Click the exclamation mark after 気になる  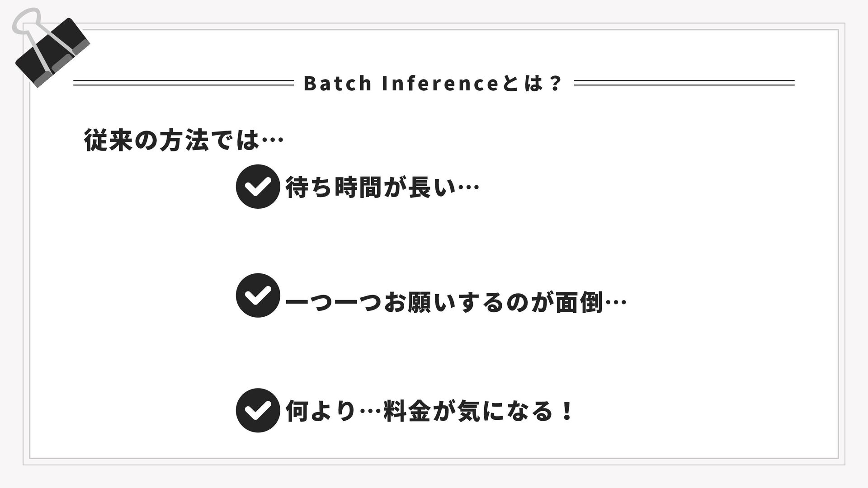pyautogui.click(x=566, y=411)
